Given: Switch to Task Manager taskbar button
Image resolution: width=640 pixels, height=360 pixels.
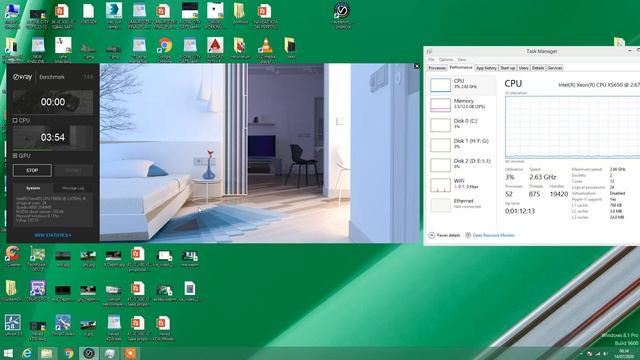Looking at the screenshot, I should pos(109,353).
